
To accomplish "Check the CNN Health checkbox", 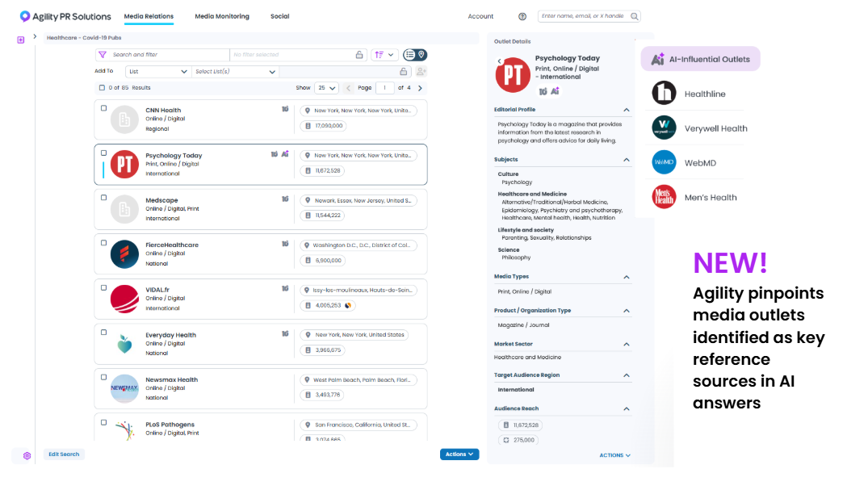I will (x=103, y=108).
